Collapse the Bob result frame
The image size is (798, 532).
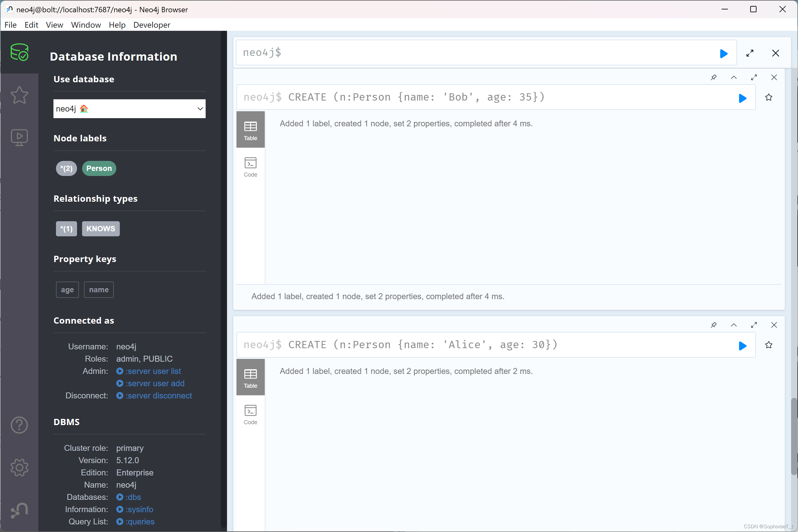point(734,77)
